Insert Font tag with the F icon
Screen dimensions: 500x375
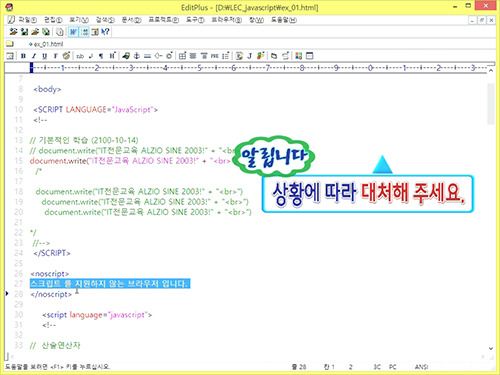pos(55,56)
